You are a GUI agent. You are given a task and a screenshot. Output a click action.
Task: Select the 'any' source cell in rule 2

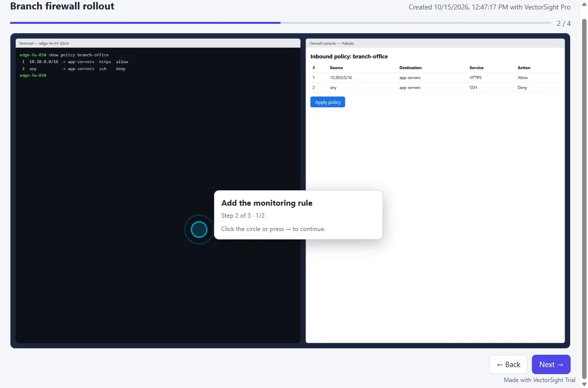click(333, 87)
